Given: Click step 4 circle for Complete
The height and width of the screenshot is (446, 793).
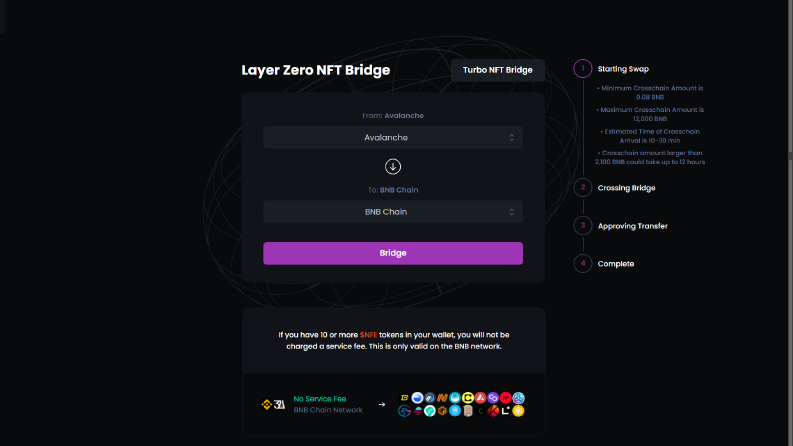Looking at the screenshot, I should [583, 263].
